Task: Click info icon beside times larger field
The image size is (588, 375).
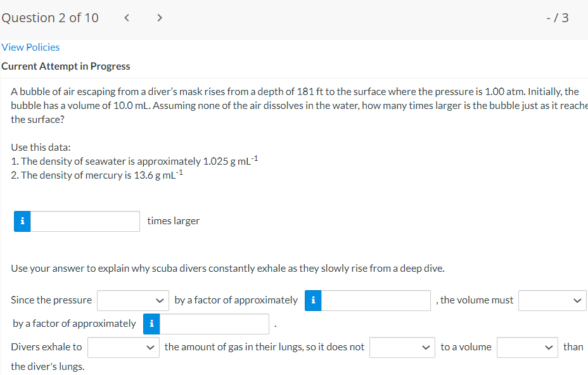Action: [22, 221]
